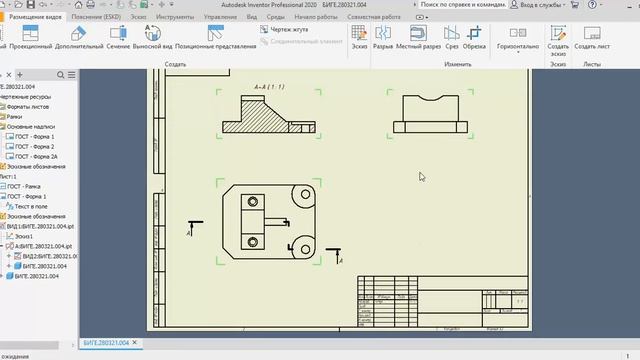The width and height of the screenshot is (640, 360).
Task: Open the Горизонтально alignment dropdown
Action: pyautogui.click(x=518, y=52)
